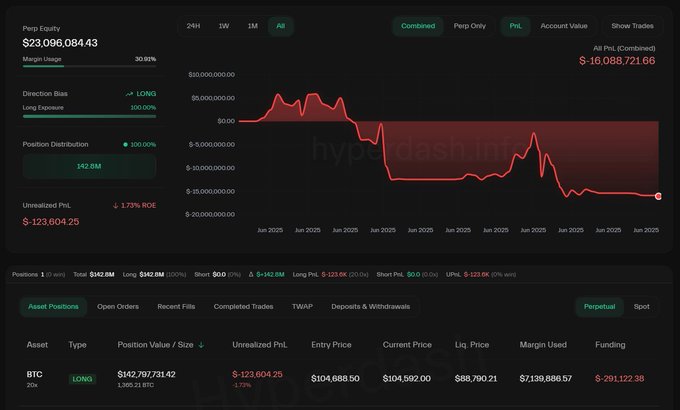Select the 24H time range
This screenshot has height=410, width=680.
pos(193,26)
